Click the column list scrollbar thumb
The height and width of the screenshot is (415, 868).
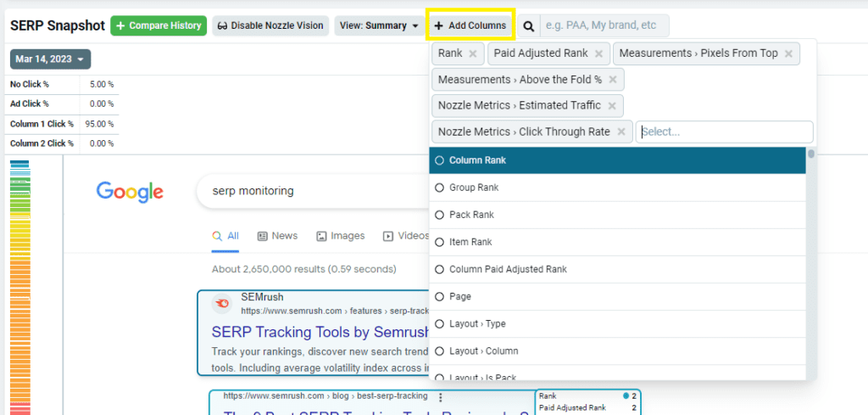point(811,154)
